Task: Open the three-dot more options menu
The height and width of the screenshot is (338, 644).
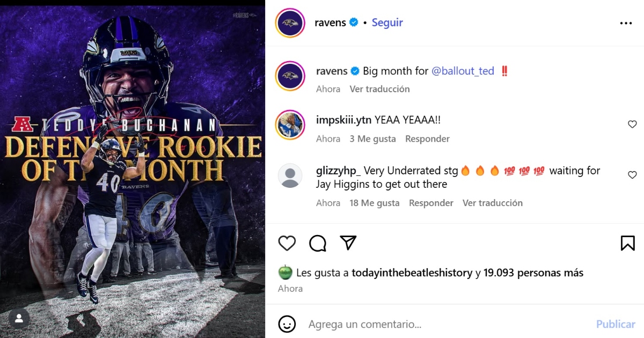Action: [x=626, y=23]
